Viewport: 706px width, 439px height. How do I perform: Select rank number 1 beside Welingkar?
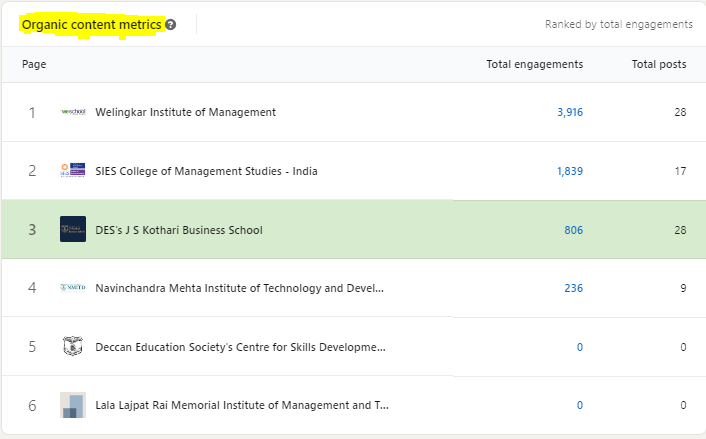click(x=32, y=113)
